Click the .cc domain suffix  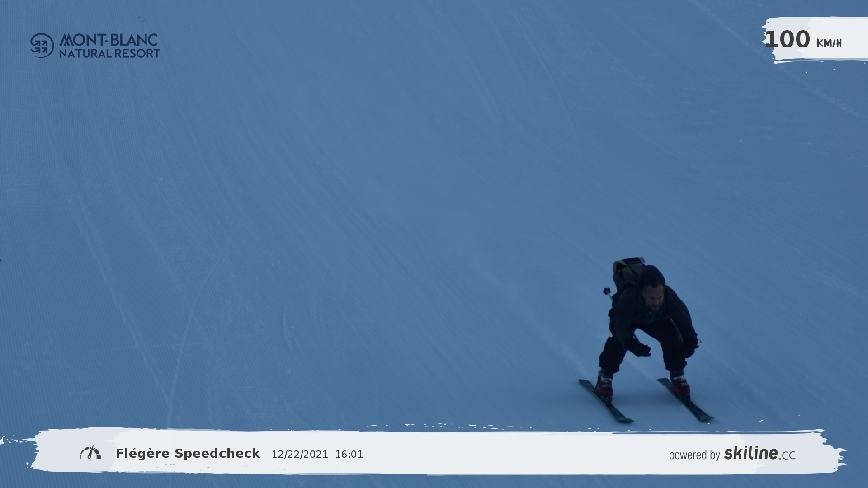click(788, 455)
